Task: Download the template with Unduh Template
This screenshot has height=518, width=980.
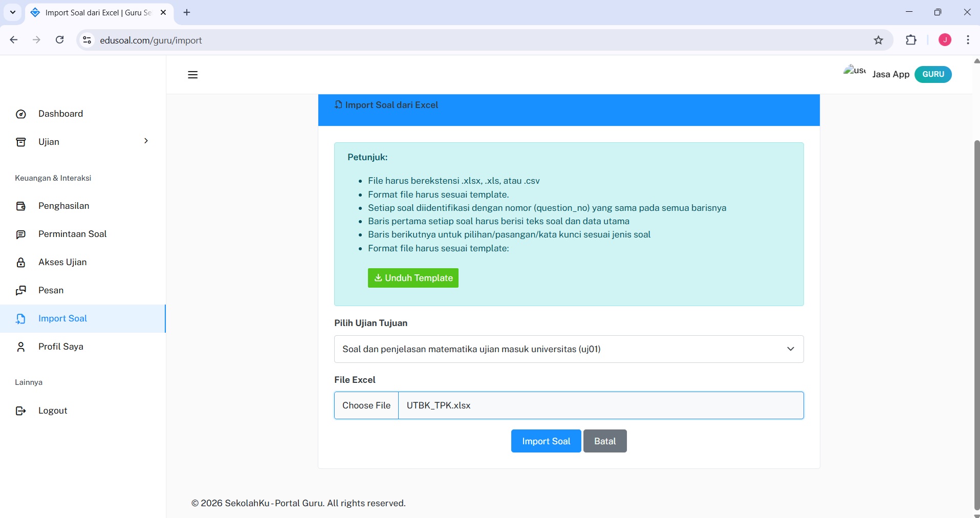Action: (413, 278)
